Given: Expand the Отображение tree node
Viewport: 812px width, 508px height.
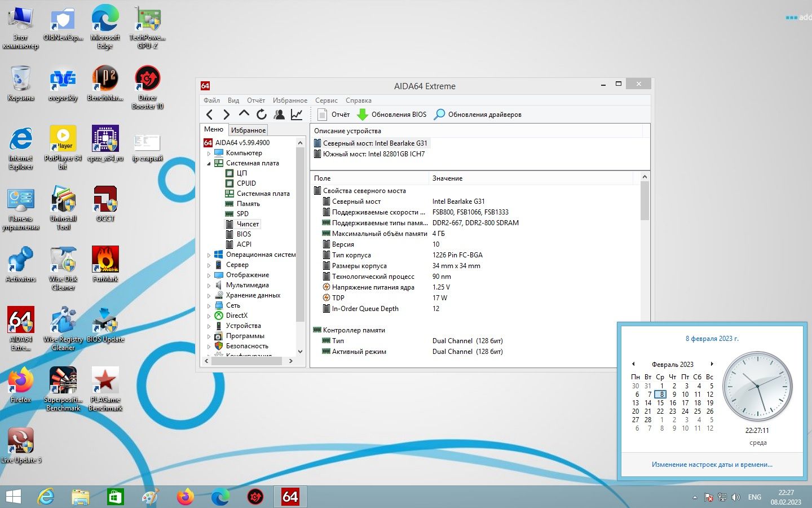Looking at the screenshot, I should pyautogui.click(x=209, y=275).
